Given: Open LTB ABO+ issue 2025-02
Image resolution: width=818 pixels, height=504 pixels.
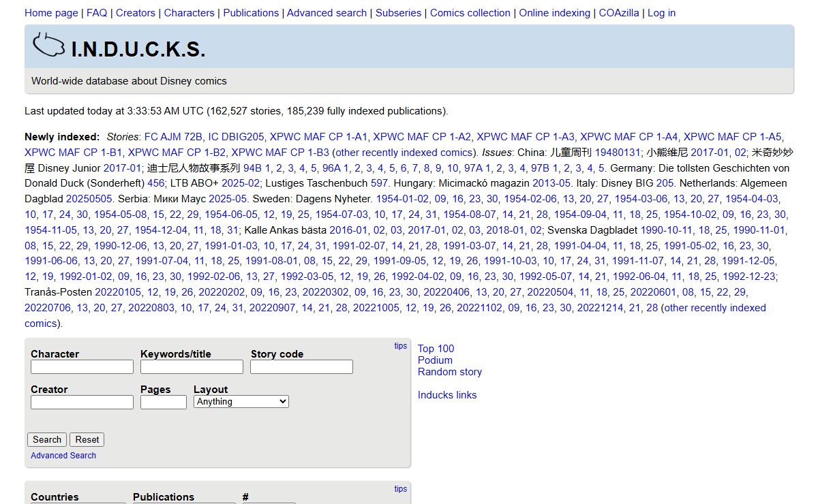Looking at the screenshot, I should [241, 183].
